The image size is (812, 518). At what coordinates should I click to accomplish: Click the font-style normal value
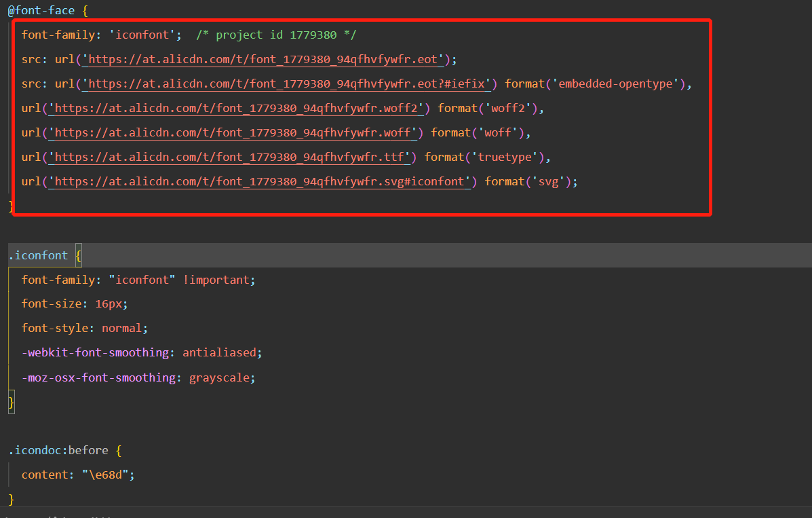tap(122, 328)
